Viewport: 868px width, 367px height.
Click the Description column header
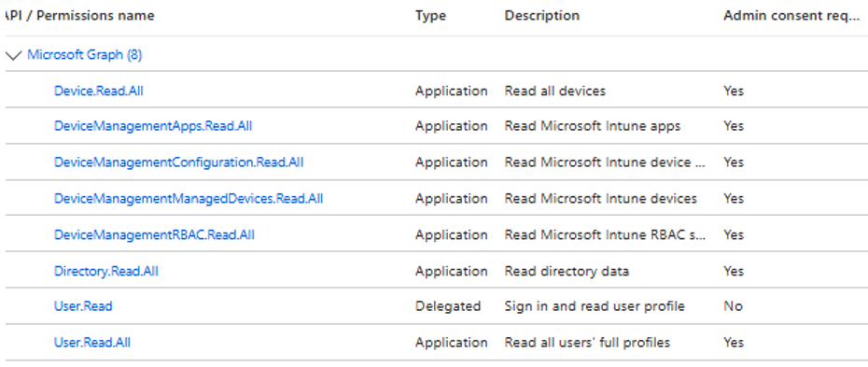542,16
